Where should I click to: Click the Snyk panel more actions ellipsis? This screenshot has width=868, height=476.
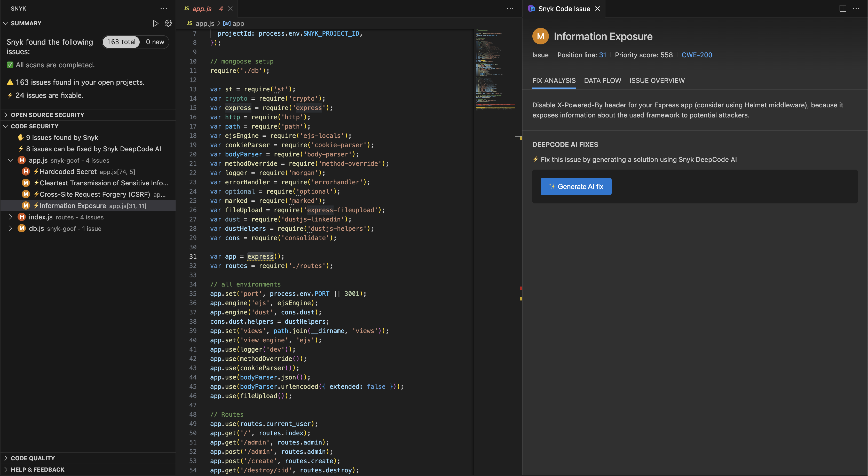164,9
